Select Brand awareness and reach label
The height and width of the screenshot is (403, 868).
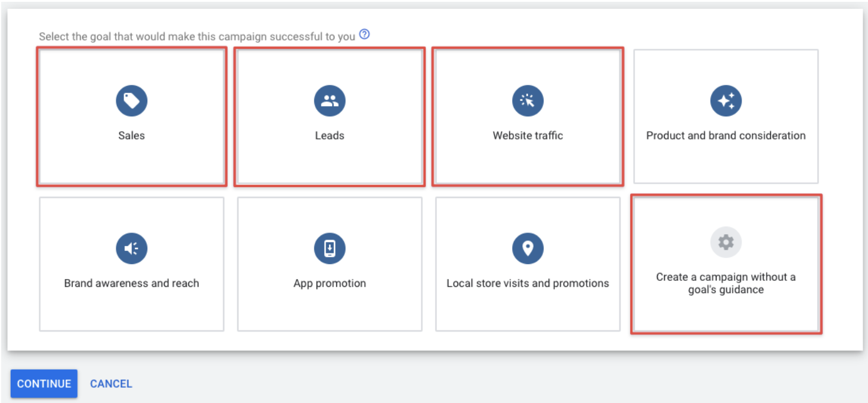pos(132,283)
